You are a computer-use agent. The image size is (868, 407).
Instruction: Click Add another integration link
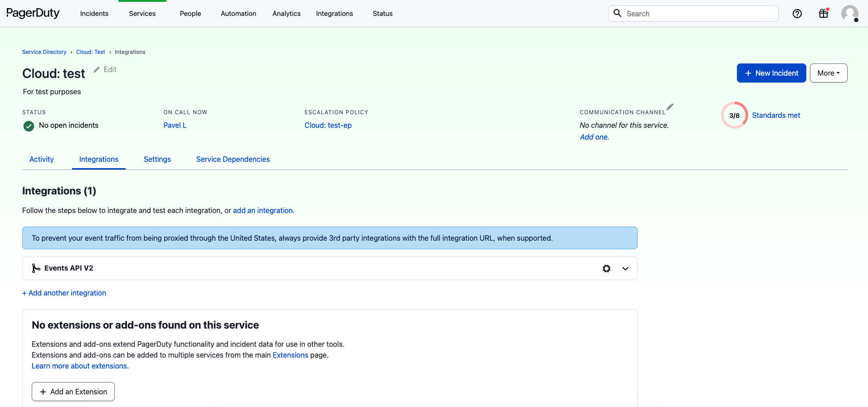tap(64, 293)
